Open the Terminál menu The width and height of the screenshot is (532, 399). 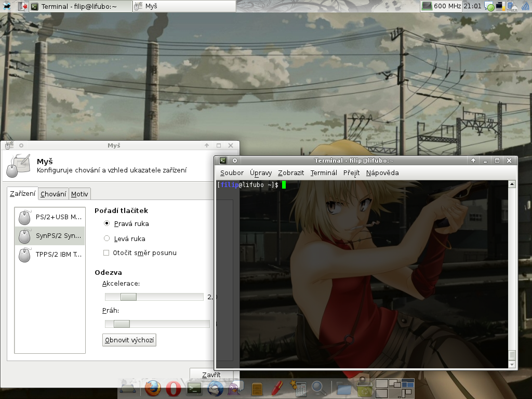(324, 172)
